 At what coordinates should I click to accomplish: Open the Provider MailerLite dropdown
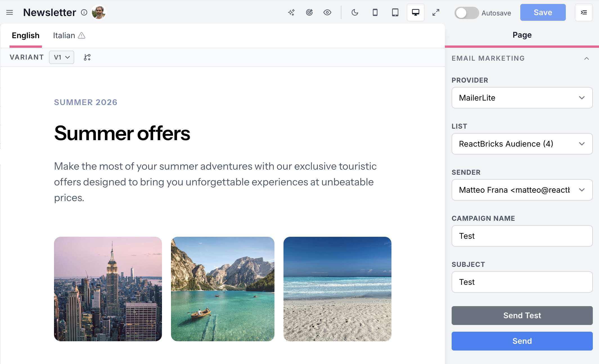pos(522,98)
